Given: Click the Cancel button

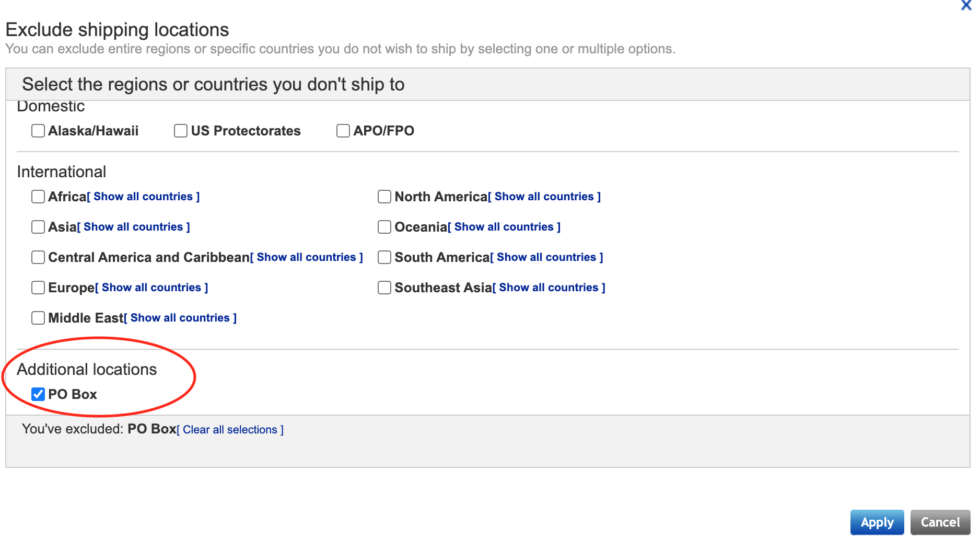Looking at the screenshot, I should click(x=940, y=522).
